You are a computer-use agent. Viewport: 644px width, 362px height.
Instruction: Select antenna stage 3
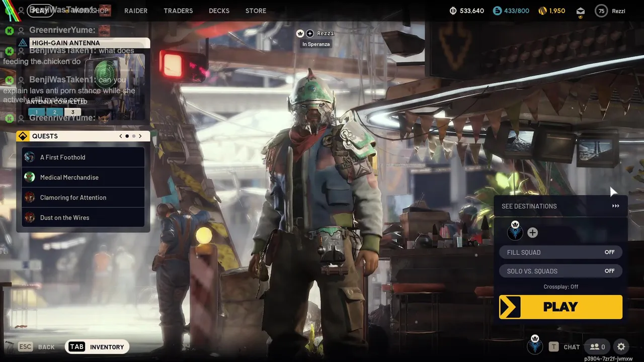coord(72,112)
